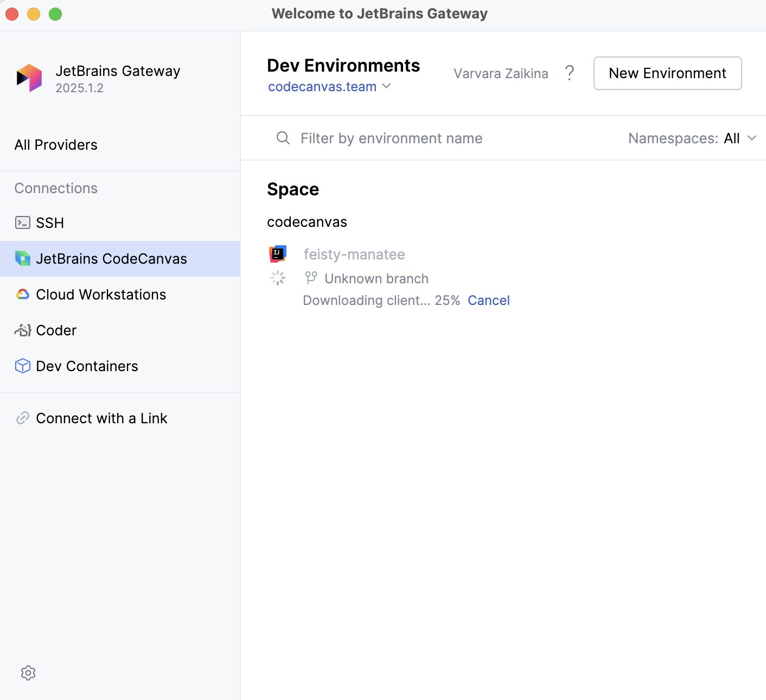Switch to the Coder provider
The width and height of the screenshot is (766, 700).
pyautogui.click(x=120, y=330)
